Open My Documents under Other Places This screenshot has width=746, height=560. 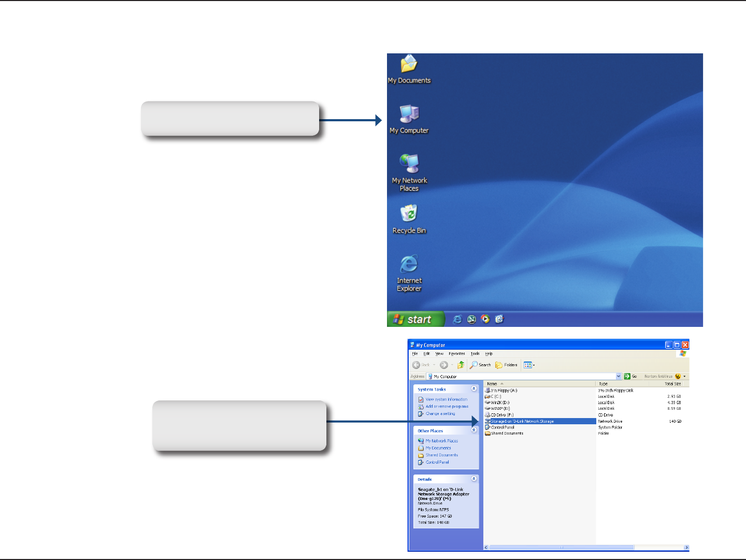(438, 448)
